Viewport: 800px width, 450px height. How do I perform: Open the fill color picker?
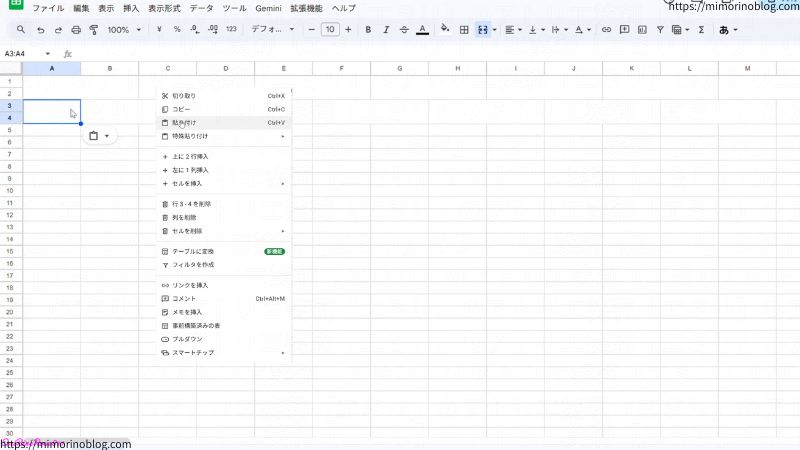445,29
